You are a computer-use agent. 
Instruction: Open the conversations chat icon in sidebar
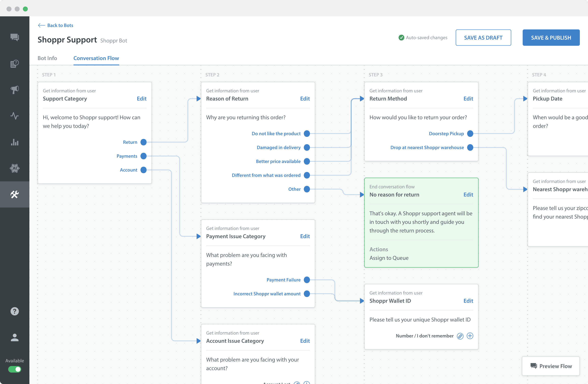14,37
